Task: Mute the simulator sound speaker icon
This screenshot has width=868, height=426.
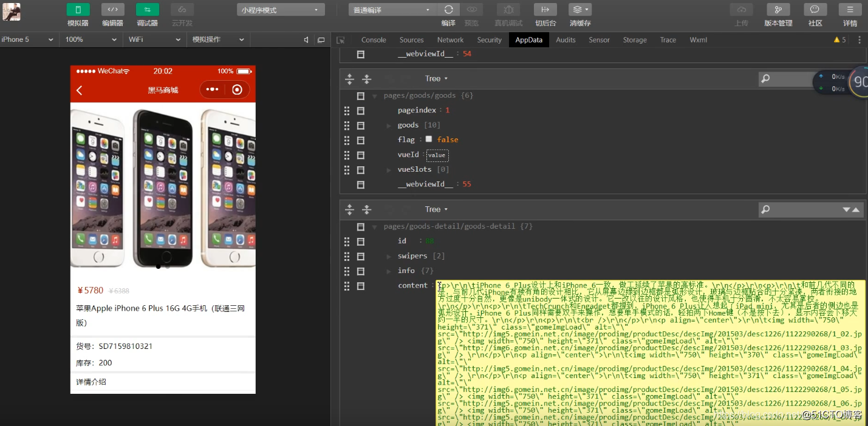Action: [307, 40]
